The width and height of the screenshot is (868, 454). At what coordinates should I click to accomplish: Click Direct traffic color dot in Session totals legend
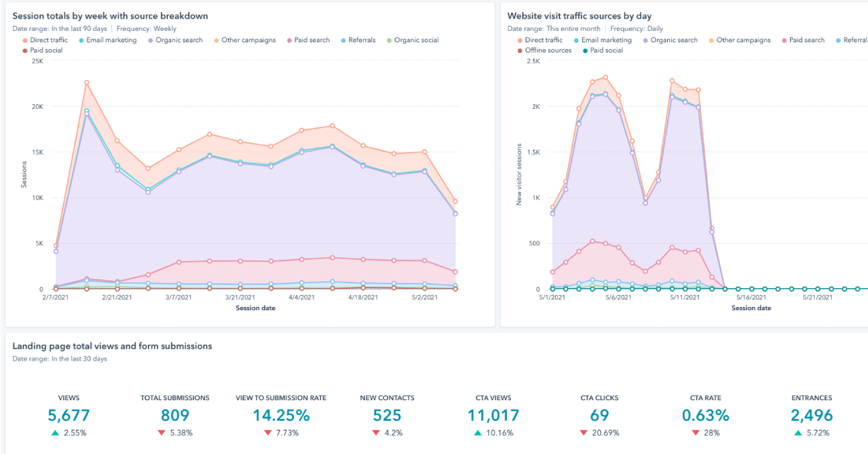(25, 40)
